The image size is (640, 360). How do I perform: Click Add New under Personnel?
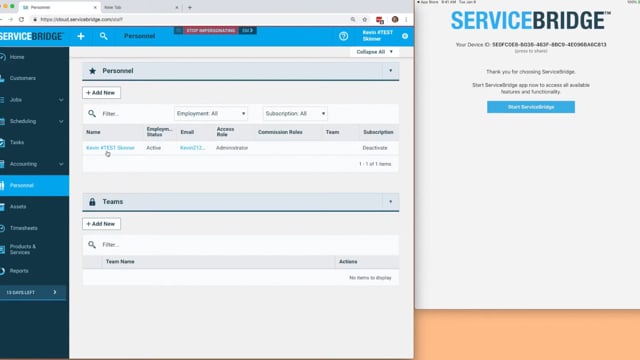(101, 93)
